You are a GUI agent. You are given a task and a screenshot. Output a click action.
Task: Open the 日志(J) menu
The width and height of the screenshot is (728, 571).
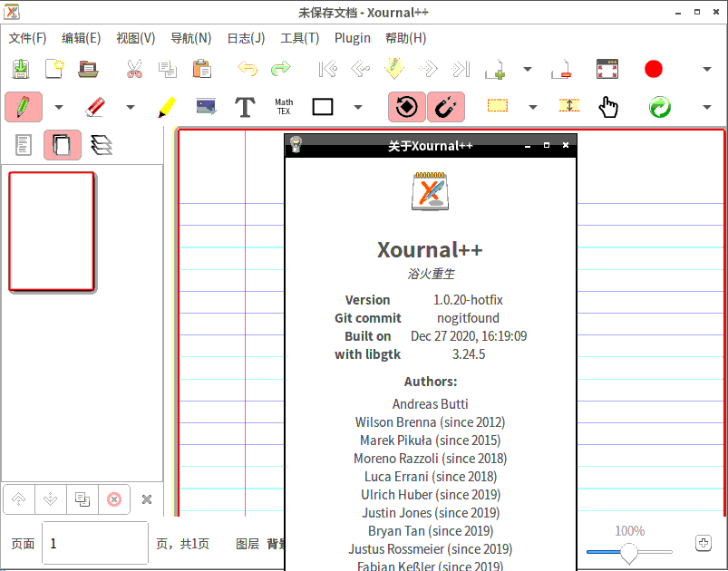[246, 38]
